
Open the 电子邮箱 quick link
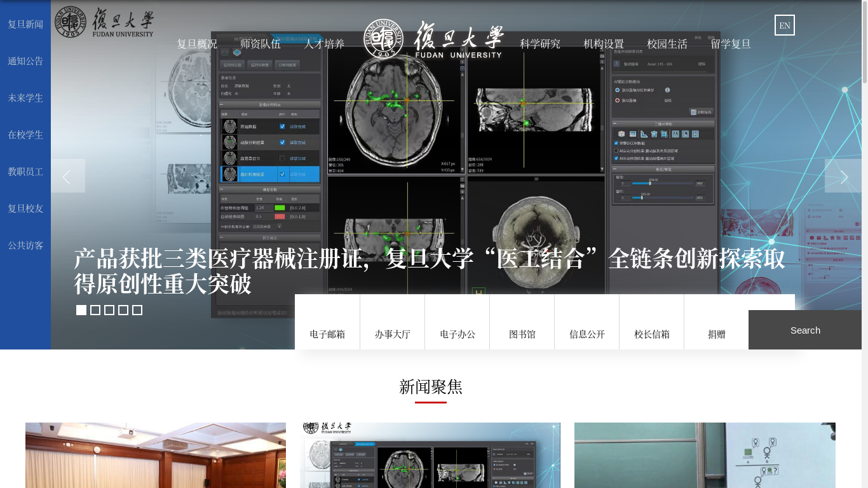327,322
